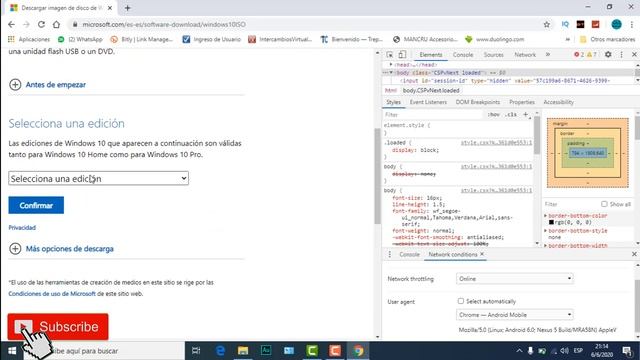Click black rgb(0, 0, 0) color swatch

[x=551, y=222]
